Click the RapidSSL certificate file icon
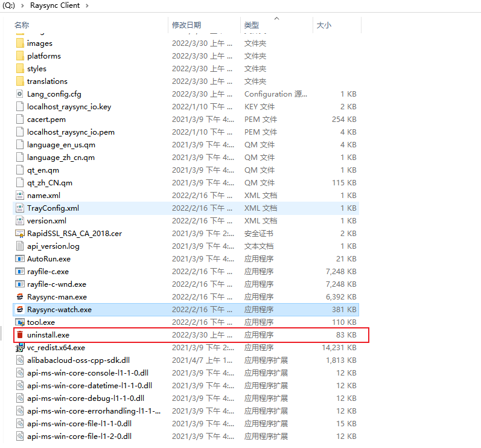 [20, 234]
